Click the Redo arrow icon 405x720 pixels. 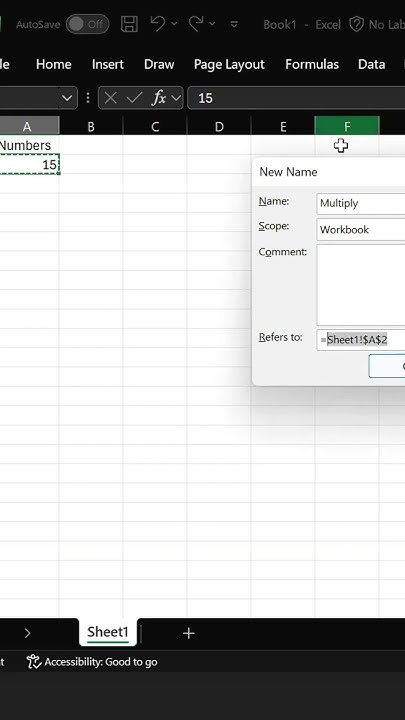[x=196, y=23]
